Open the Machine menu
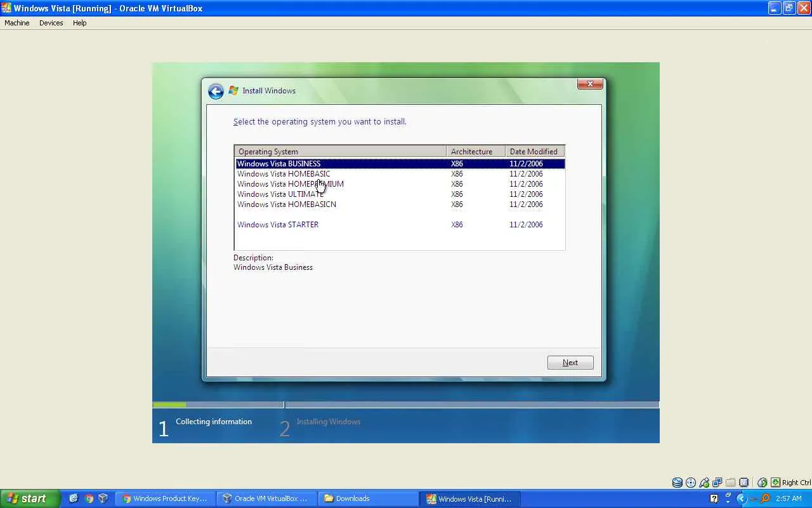Screen dimensions: 812x508 pos(17,23)
